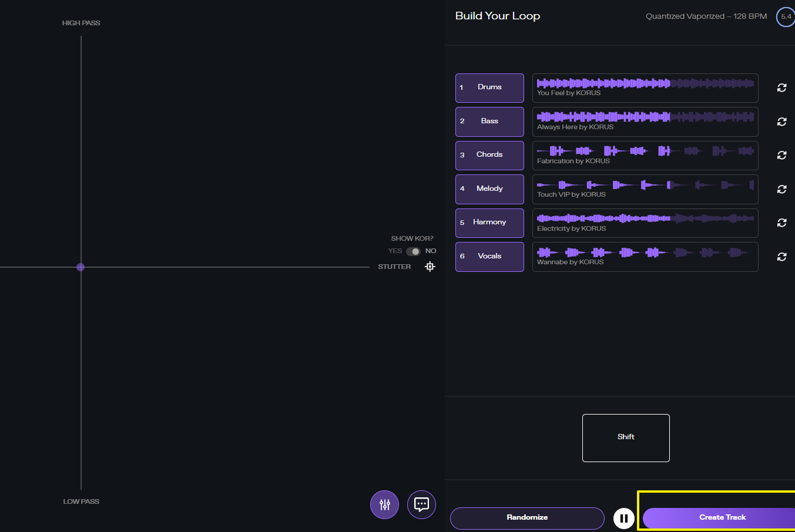Viewport: 795px width, 532px height.
Task: Click the SHOW KOR? label
Action: 412,238
